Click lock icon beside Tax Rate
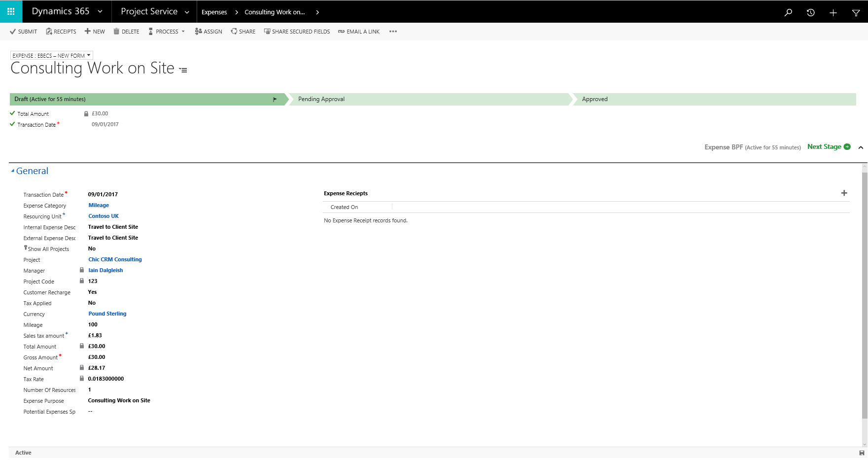The height and width of the screenshot is (460, 868). click(82, 378)
